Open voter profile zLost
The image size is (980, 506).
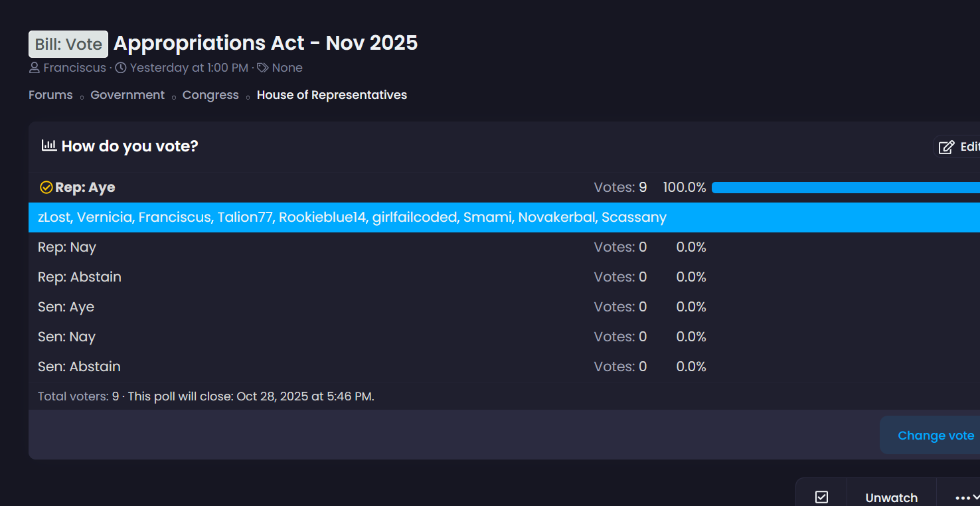(x=54, y=217)
